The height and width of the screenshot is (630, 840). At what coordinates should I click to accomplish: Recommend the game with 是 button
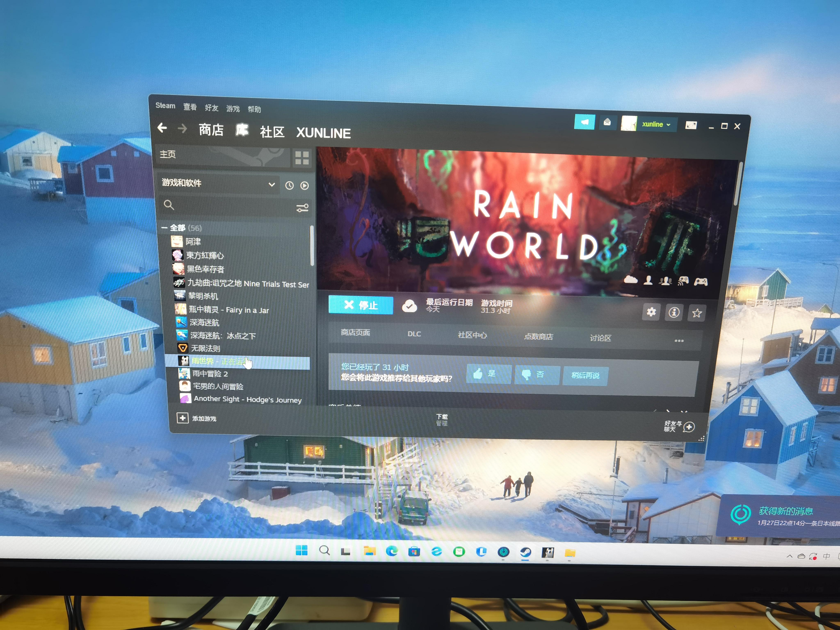[489, 374]
